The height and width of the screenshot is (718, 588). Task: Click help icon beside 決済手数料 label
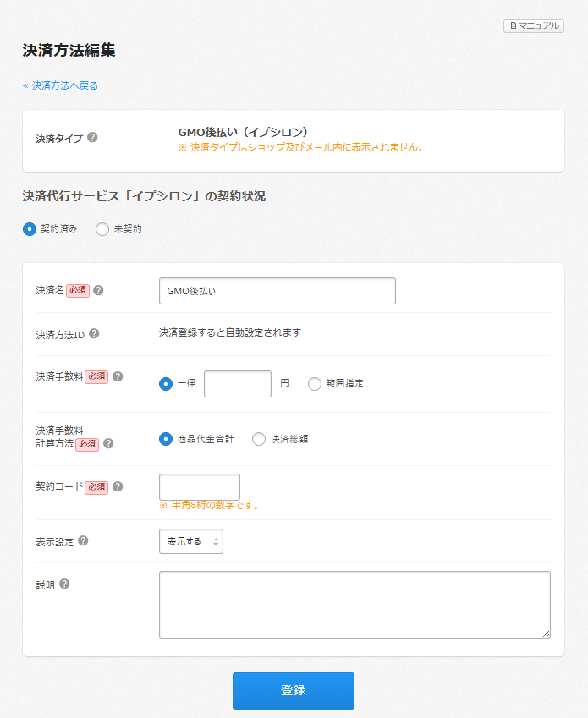tap(118, 376)
